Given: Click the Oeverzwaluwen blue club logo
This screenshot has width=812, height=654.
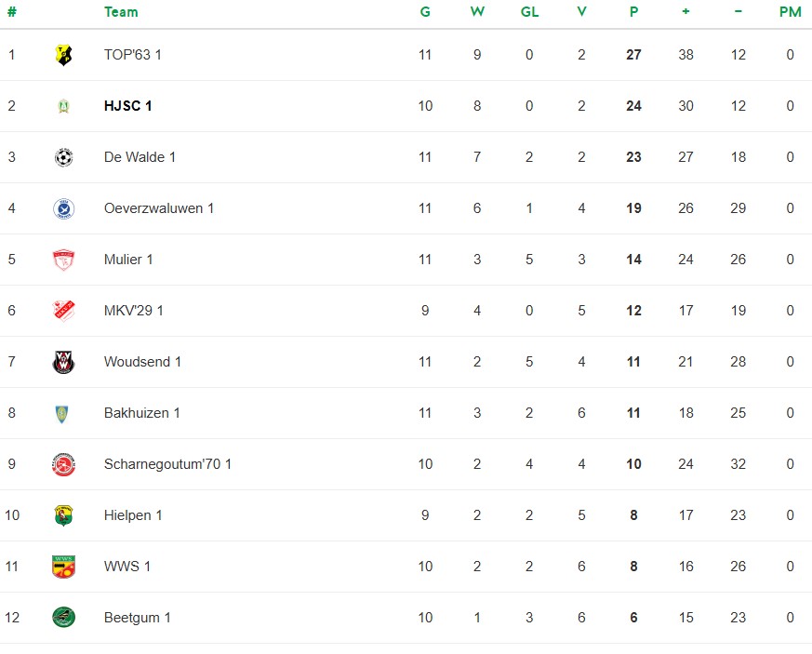Looking at the screenshot, I should tap(63, 208).
